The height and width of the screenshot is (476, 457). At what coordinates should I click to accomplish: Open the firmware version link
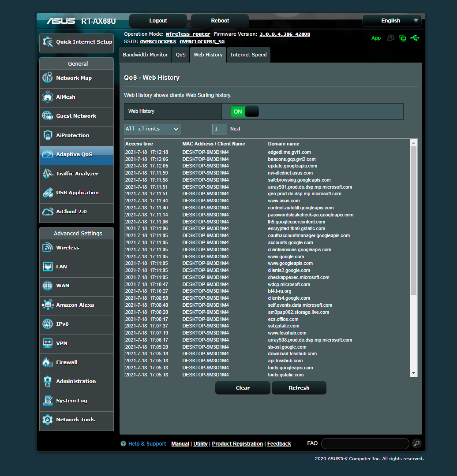click(285, 34)
